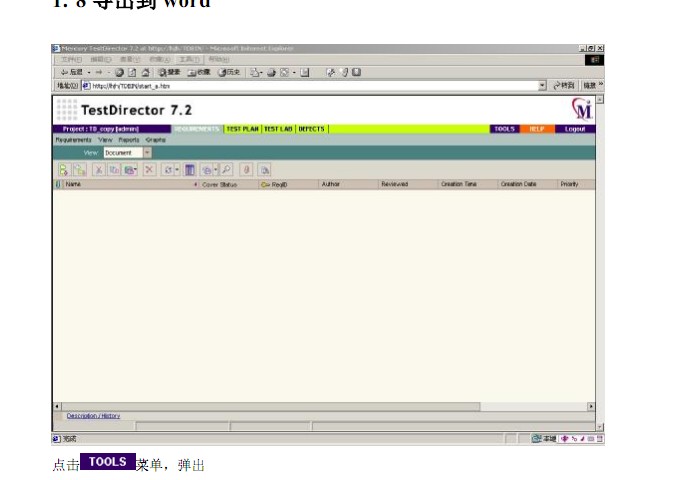Click the Logout button
The image size is (686, 480).
tap(575, 129)
